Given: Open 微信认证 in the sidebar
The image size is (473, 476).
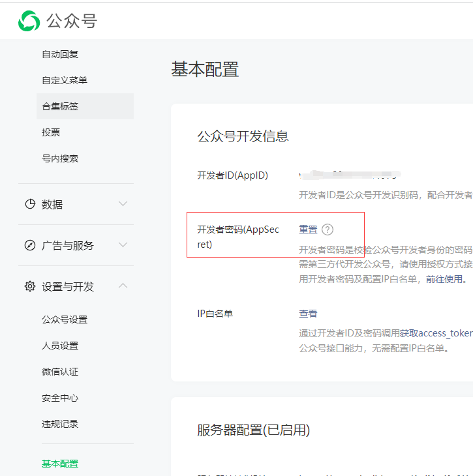Looking at the screenshot, I should [x=60, y=372].
